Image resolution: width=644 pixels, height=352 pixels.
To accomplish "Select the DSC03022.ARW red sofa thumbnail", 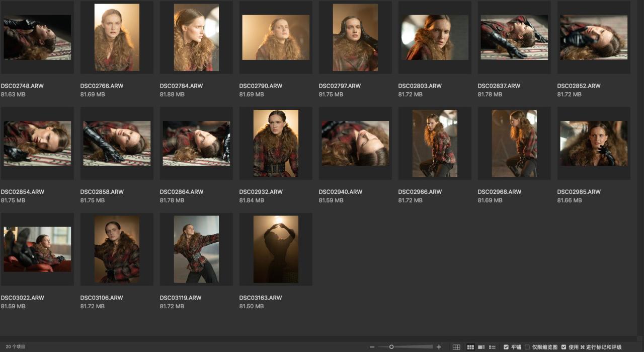I will pyautogui.click(x=37, y=249).
